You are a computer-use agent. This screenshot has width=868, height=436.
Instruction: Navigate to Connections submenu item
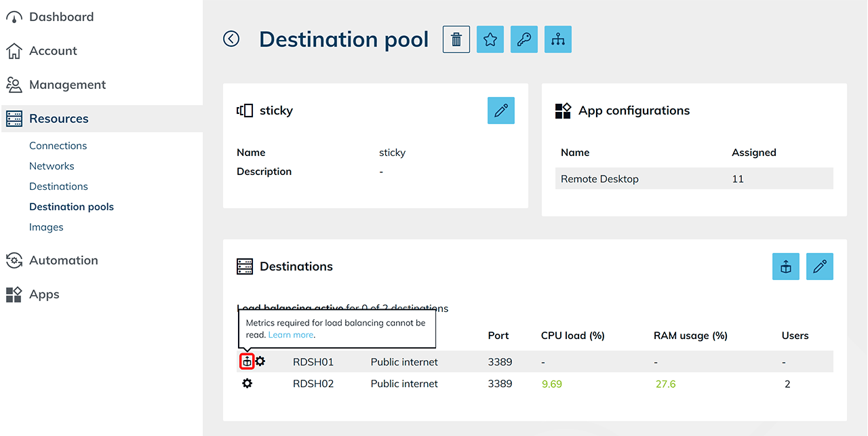58,146
